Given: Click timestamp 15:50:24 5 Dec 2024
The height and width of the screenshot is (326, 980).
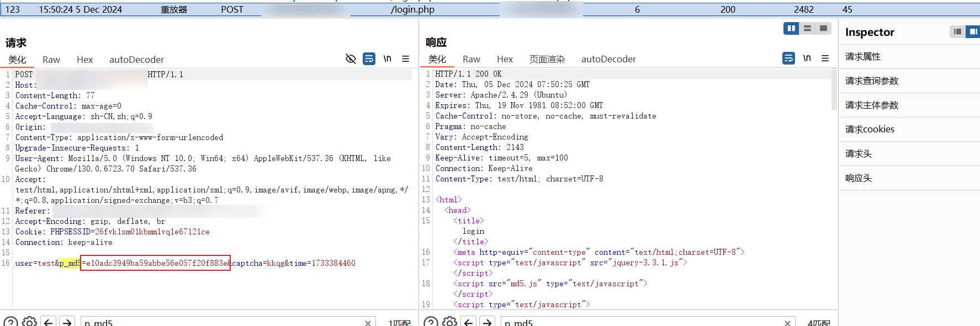Looking at the screenshot, I should pos(81,9).
